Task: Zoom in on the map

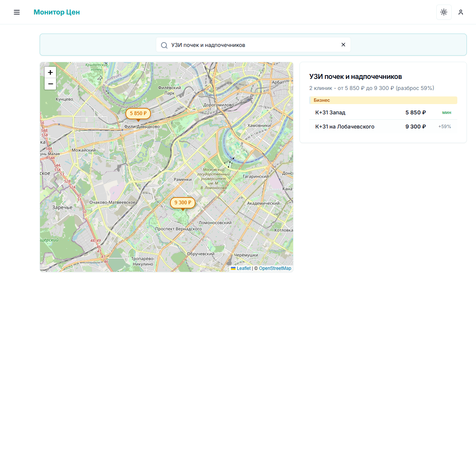Action: [x=50, y=72]
